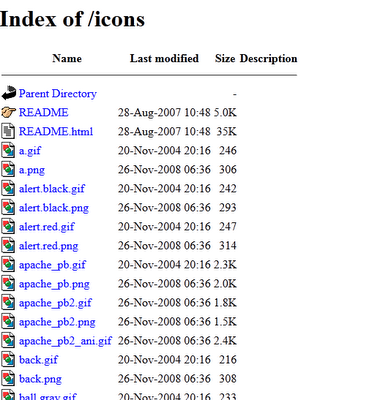Click the image icon beside back.gif
380x400 pixels.
pos(8,359)
